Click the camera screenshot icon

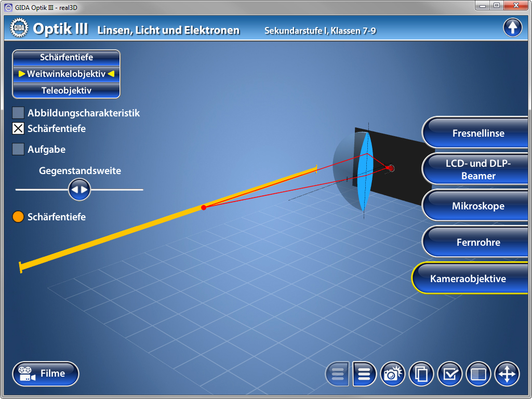pos(393,374)
